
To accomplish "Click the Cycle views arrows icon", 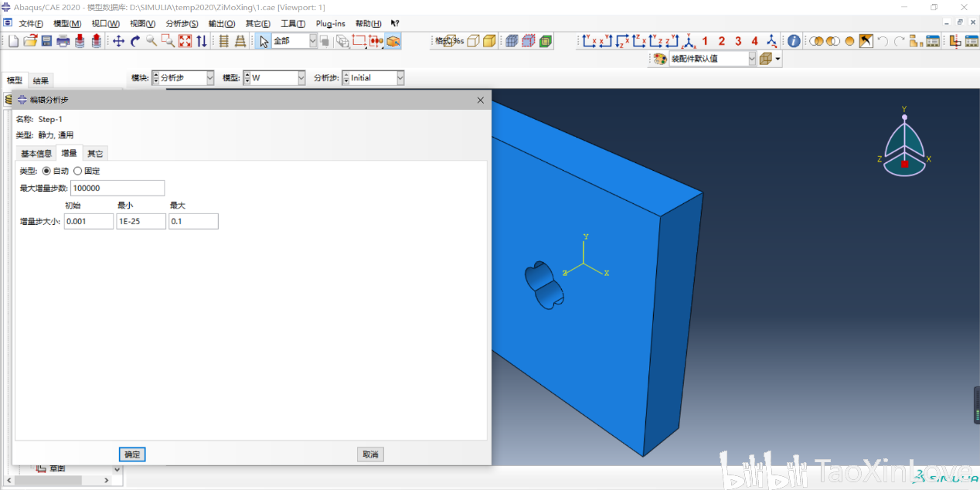I will pos(202,41).
